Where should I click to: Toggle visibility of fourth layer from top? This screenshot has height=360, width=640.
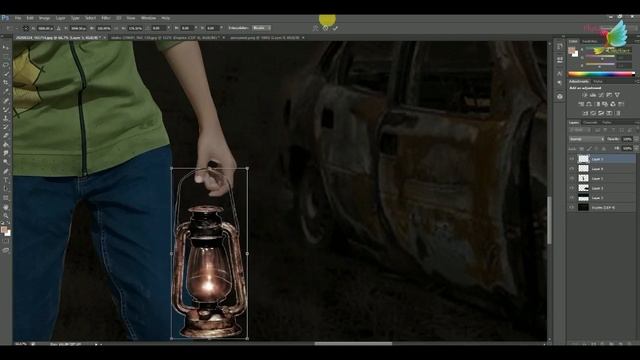tap(572, 188)
